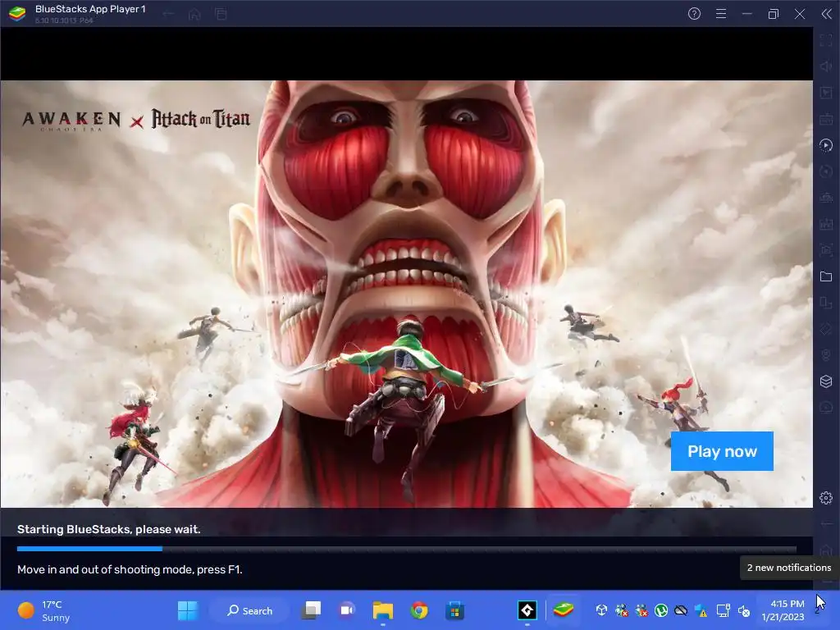Launch Google Chrome from the taskbar
Image resolution: width=840 pixels, height=630 pixels.
[419, 610]
